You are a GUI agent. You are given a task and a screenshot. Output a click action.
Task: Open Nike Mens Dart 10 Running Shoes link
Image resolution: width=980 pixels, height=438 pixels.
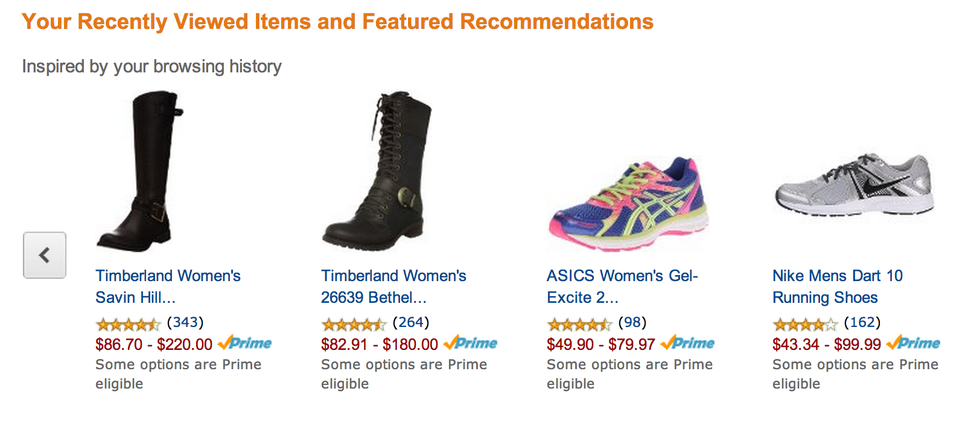838,287
